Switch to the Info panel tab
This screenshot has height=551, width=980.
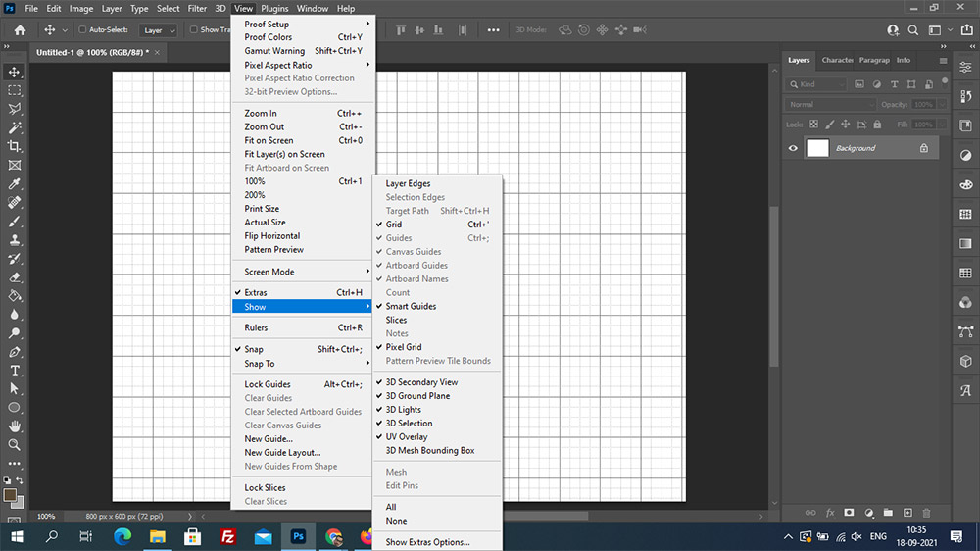904,60
